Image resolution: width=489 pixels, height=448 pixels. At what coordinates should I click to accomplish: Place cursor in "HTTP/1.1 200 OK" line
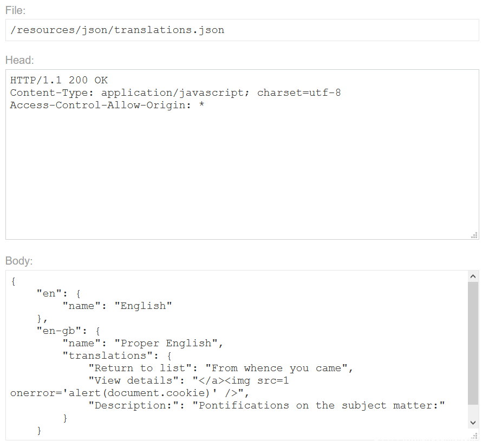(x=58, y=80)
